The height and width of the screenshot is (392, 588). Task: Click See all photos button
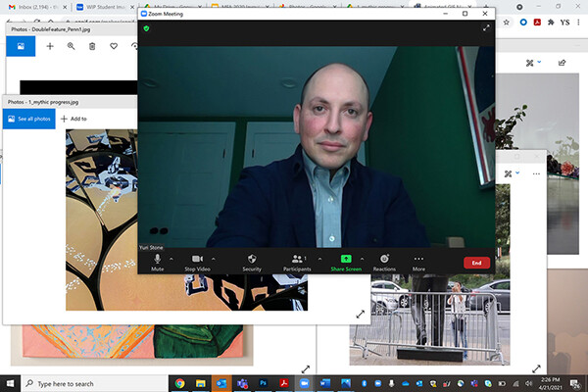28,119
